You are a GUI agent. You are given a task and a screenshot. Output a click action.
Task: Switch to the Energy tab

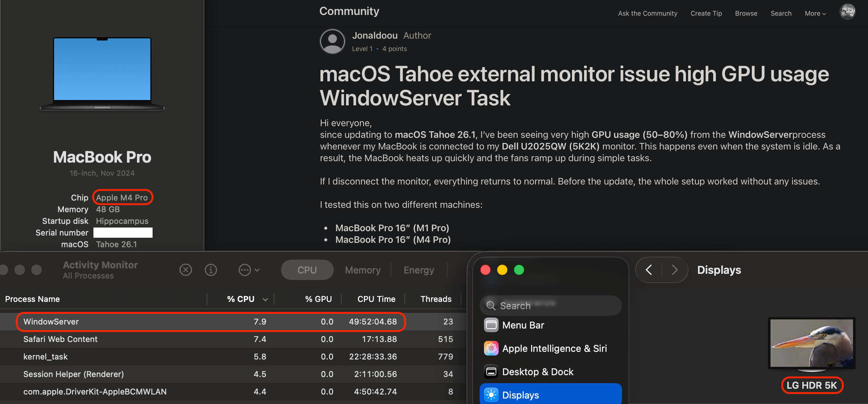[419, 270]
